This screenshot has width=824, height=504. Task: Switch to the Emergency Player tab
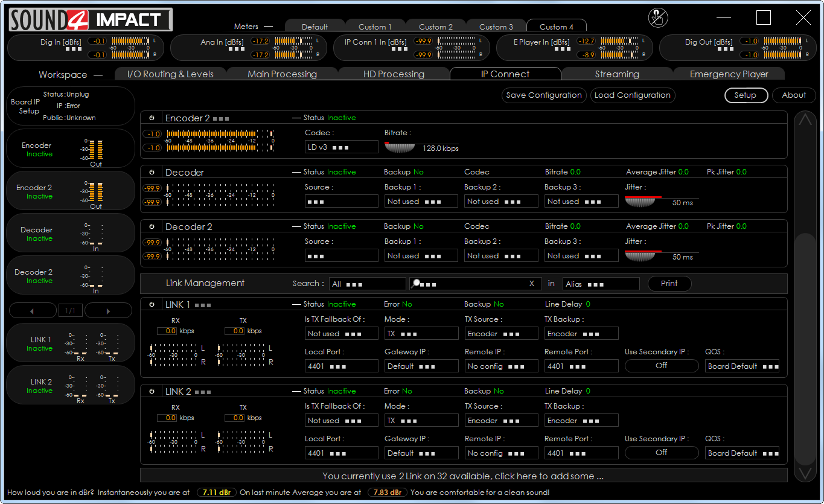pyautogui.click(x=729, y=74)
